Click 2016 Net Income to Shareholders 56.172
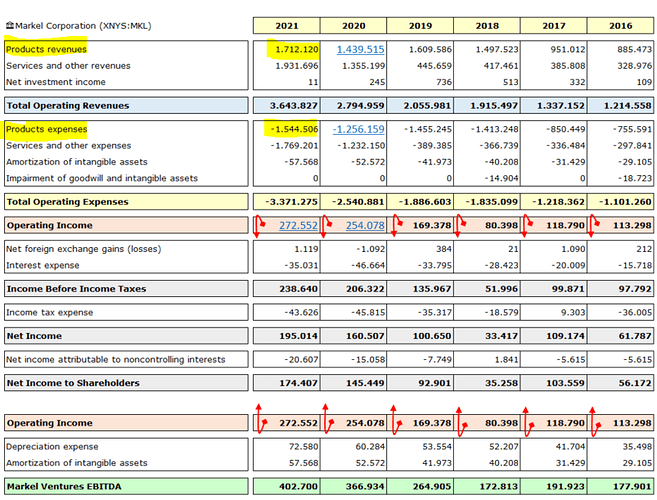657x500 pixels. 635,383
